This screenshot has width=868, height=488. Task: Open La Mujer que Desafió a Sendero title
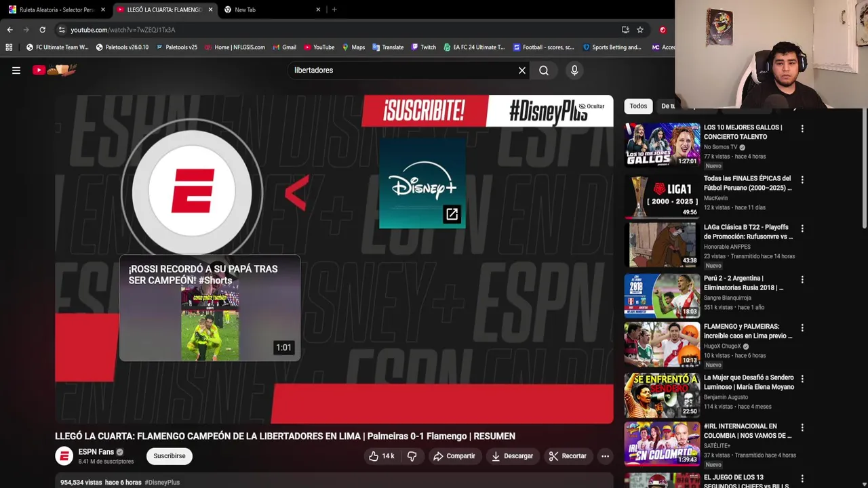[749, 382]
